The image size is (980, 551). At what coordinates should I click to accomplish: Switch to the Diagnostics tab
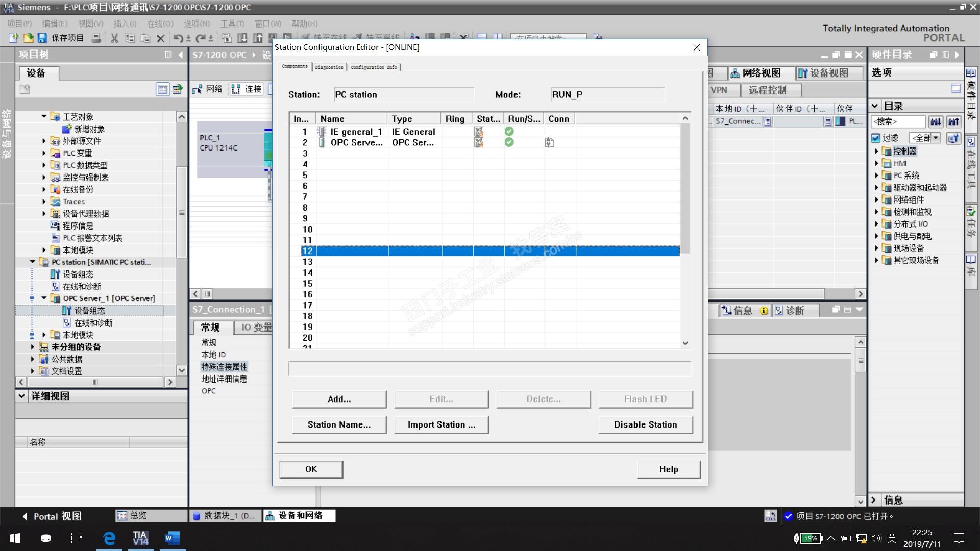pyautogui.click(x=329, y=67)
